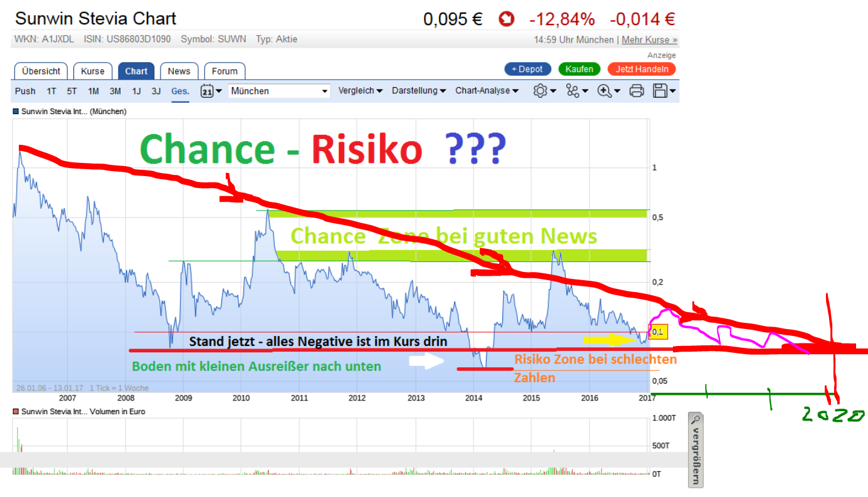Click the 14:59 Uhr München timestamp
Image resolution: width=868 pixels, height=497 pixels.
(x=574, y=39)
